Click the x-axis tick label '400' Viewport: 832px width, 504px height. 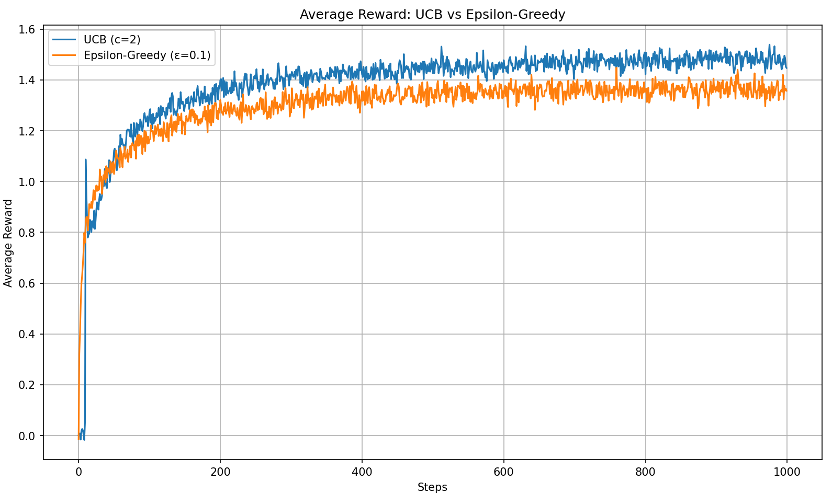(x=362, y=472)
